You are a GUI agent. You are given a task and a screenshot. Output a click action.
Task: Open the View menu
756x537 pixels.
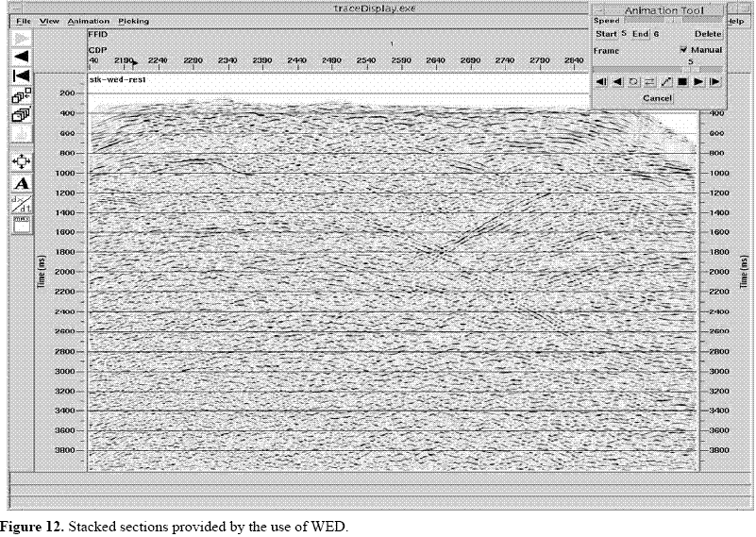(x=50, y=21)
